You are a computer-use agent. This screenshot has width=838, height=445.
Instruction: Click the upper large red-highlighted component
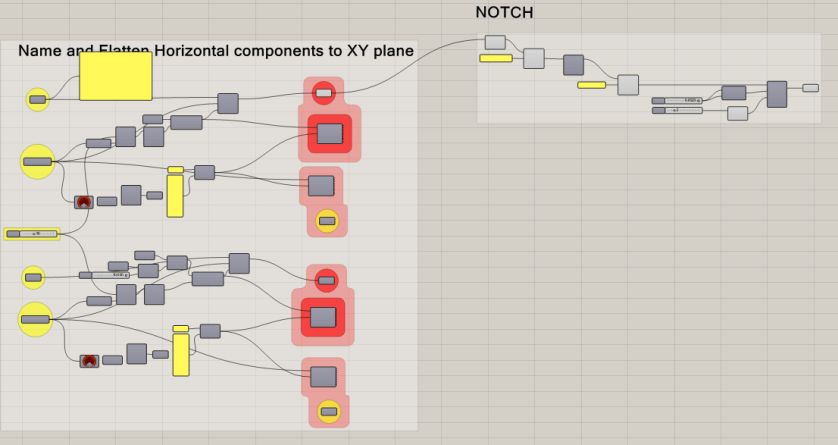[330, 133]
